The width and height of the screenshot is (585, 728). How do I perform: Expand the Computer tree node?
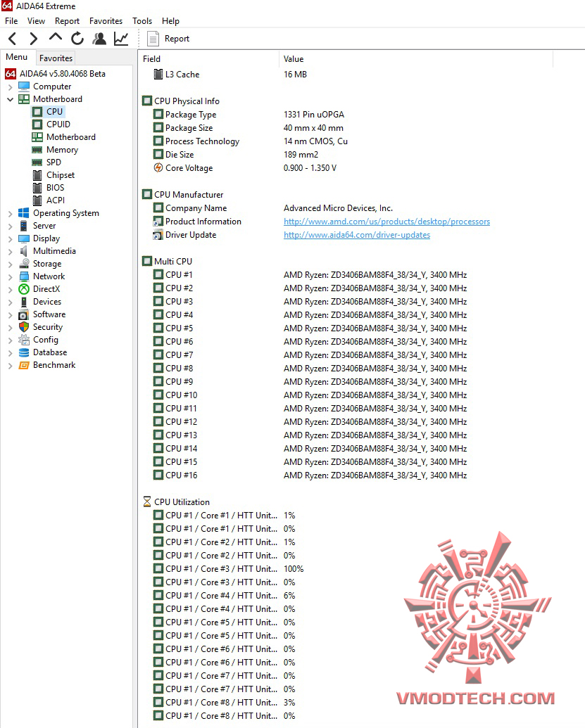(x=10, y=87)
